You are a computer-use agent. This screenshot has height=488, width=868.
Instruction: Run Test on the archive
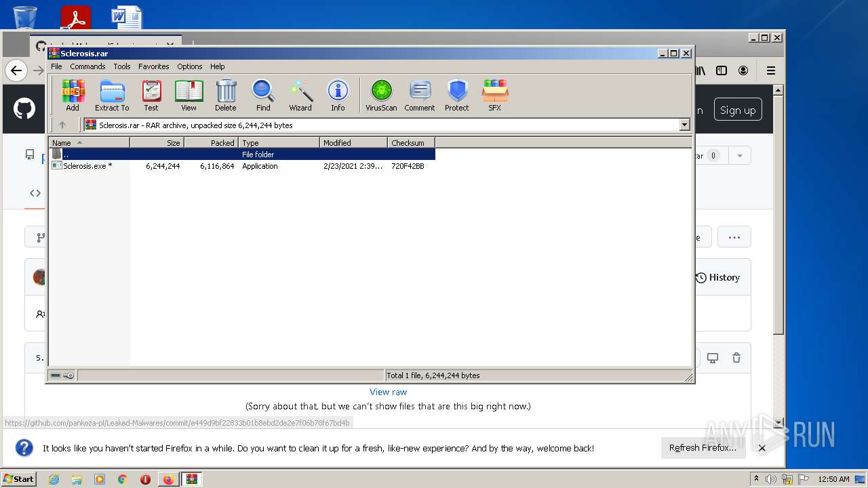click(x=151, y=95)
